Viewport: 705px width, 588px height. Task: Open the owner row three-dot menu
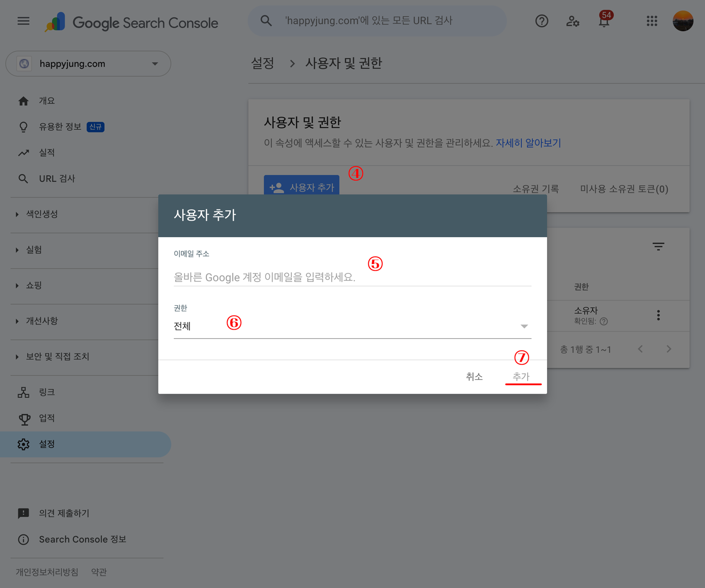(658, 315)
